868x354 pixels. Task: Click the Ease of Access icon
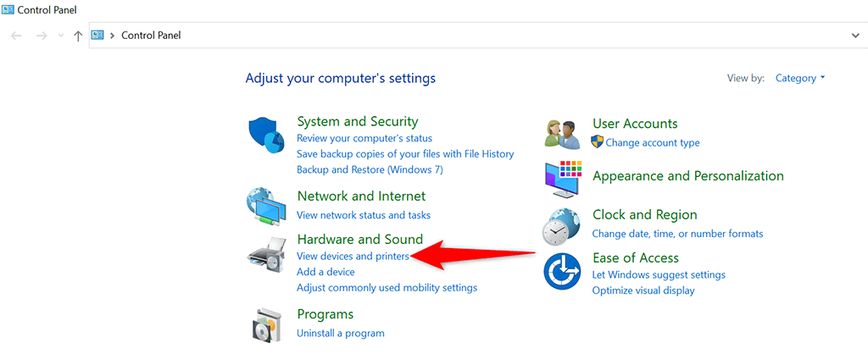(x=561, y=271)
